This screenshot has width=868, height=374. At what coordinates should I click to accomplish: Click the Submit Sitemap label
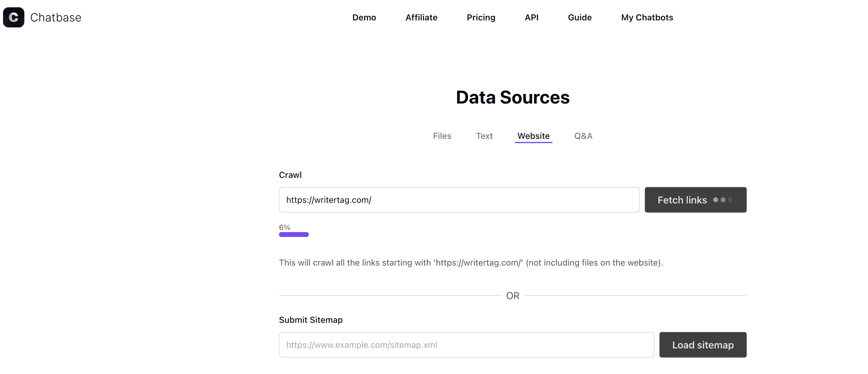coord(311,320)
